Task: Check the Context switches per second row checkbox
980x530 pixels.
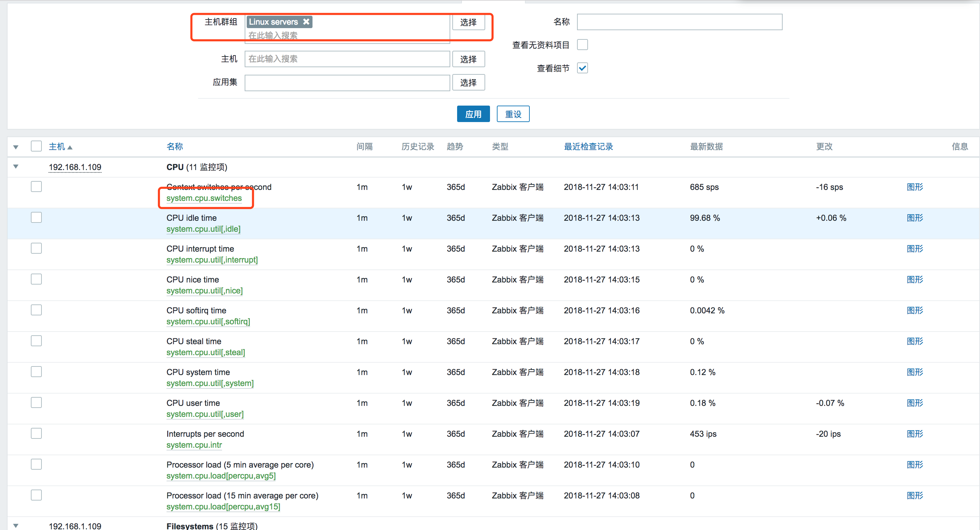Action: click(x=36, y=186)
